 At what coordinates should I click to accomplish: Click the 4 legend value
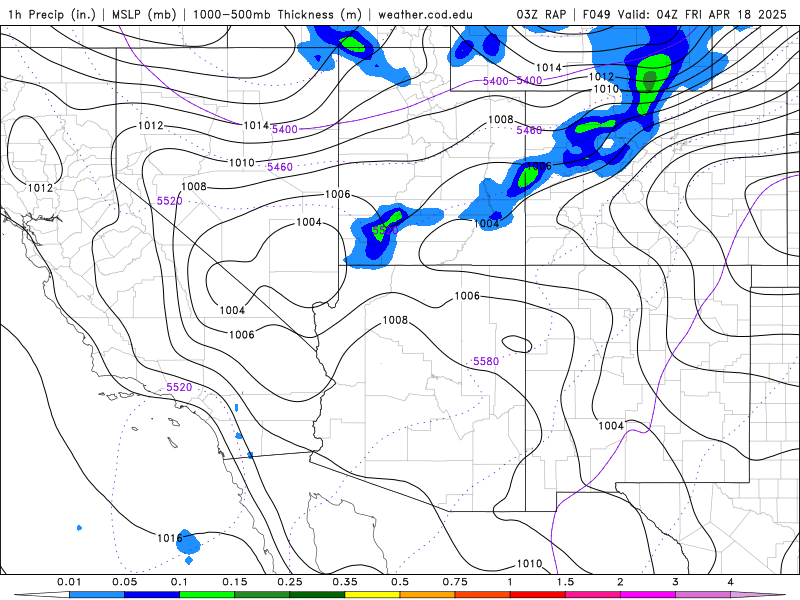[731, 582]
